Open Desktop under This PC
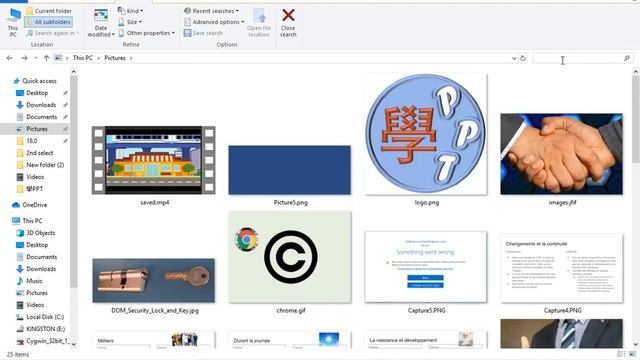The height and width of the screenshot is (360, 640). click(37, 245)
